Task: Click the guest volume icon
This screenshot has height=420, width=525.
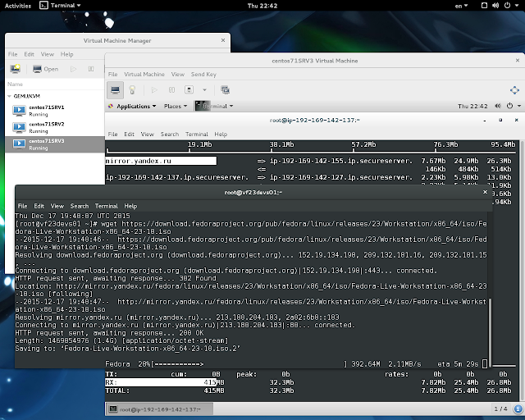Action: [498, 106]
